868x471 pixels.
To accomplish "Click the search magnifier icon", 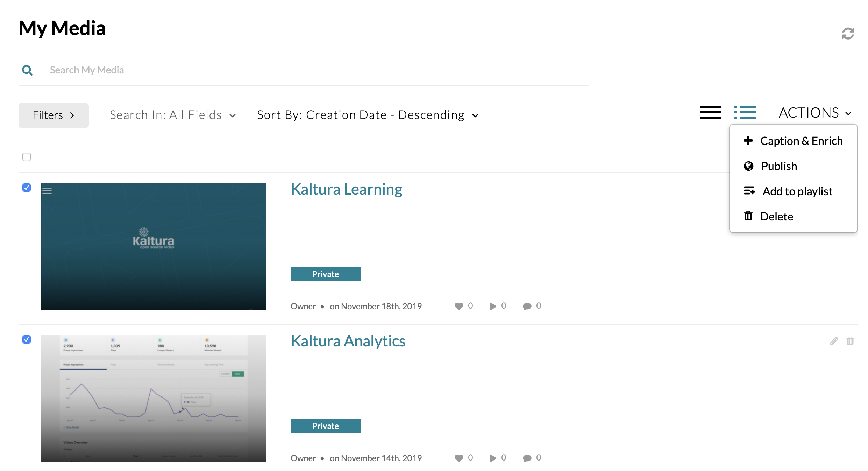I will pyautogui.click(x=27, y=70).
